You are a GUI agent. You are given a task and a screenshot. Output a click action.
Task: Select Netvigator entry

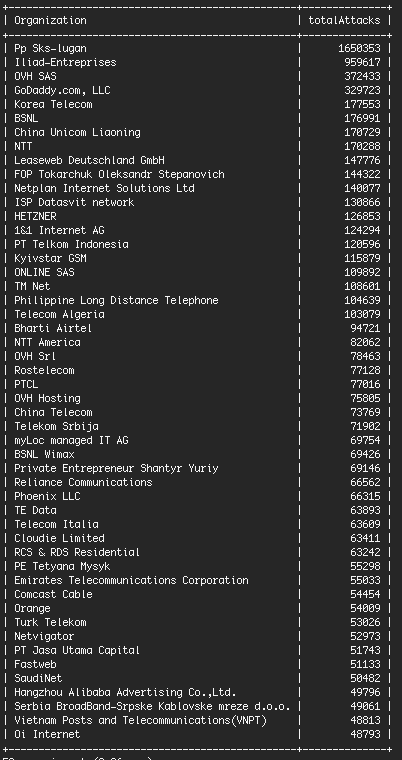coord(44,636)
